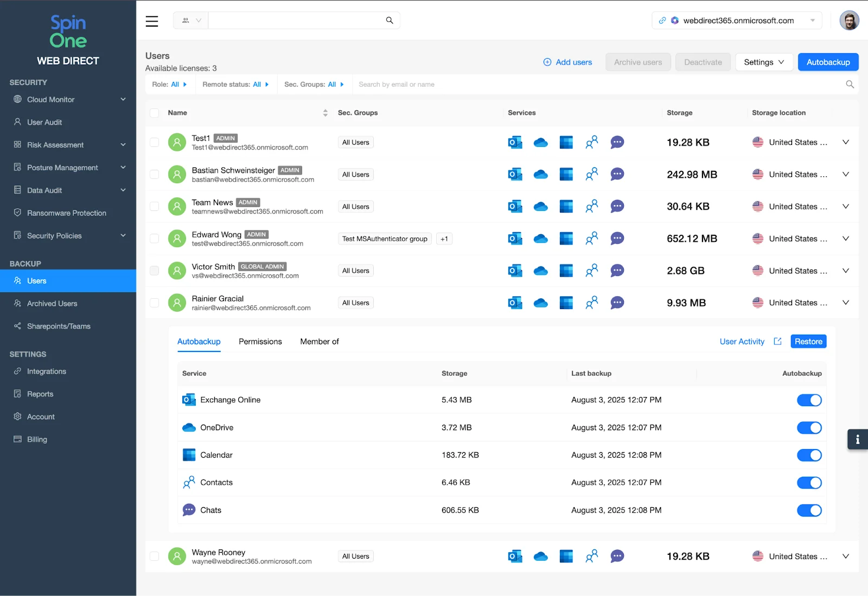Click the Exchange Online service icon for Test1
Viewport: 868px width, 596px height.
[515, 142]
